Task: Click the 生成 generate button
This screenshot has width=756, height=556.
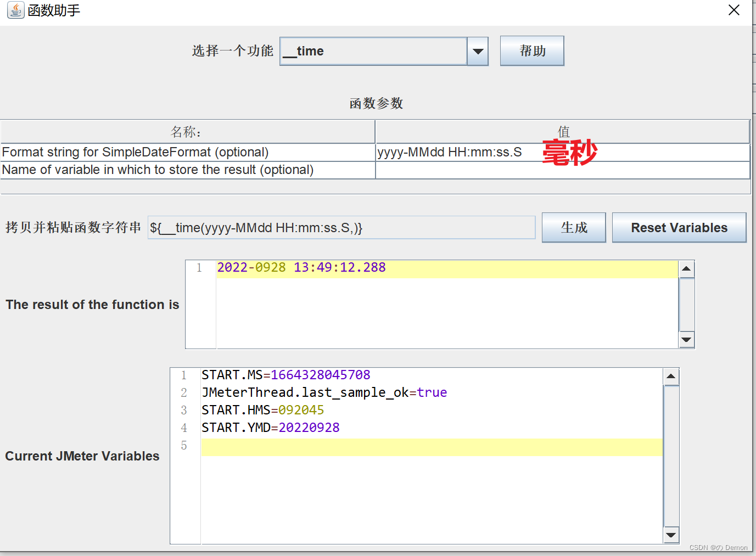Action: click(x=574, y=227)
